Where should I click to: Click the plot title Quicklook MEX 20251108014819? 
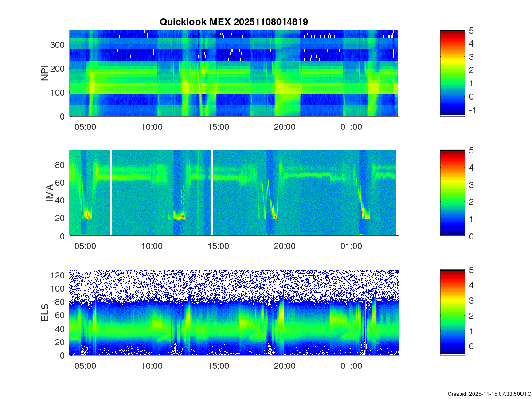234,22
